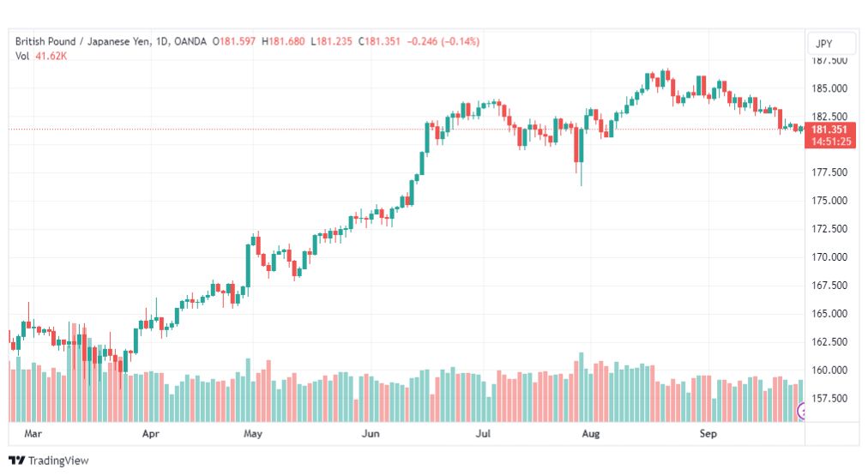Click the OANDA data source label
This screenshot has width=868, height=476.
point(190,41)
